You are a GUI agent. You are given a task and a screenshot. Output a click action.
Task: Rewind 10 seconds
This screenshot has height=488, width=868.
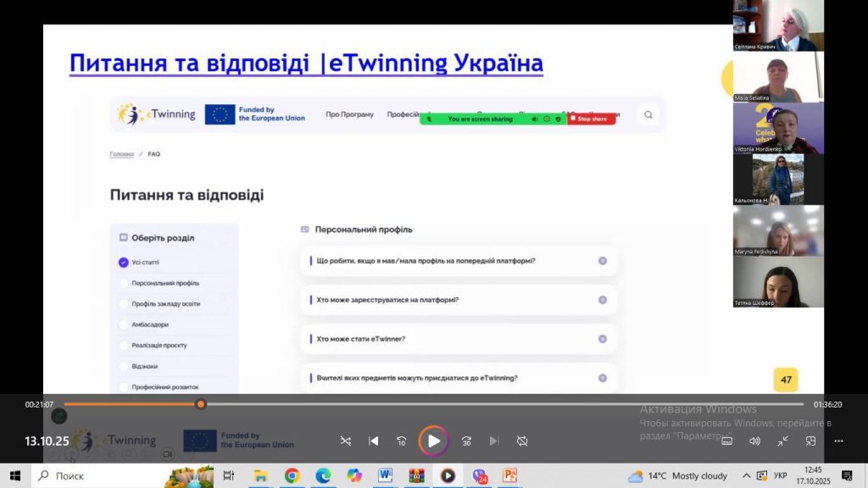[402, 441]
